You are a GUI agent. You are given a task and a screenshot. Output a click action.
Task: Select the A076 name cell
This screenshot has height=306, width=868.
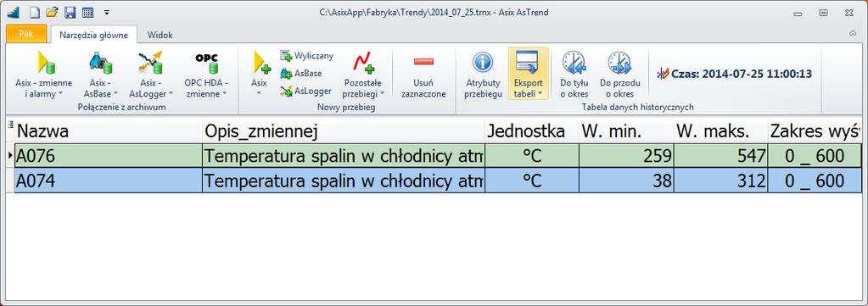109,156
